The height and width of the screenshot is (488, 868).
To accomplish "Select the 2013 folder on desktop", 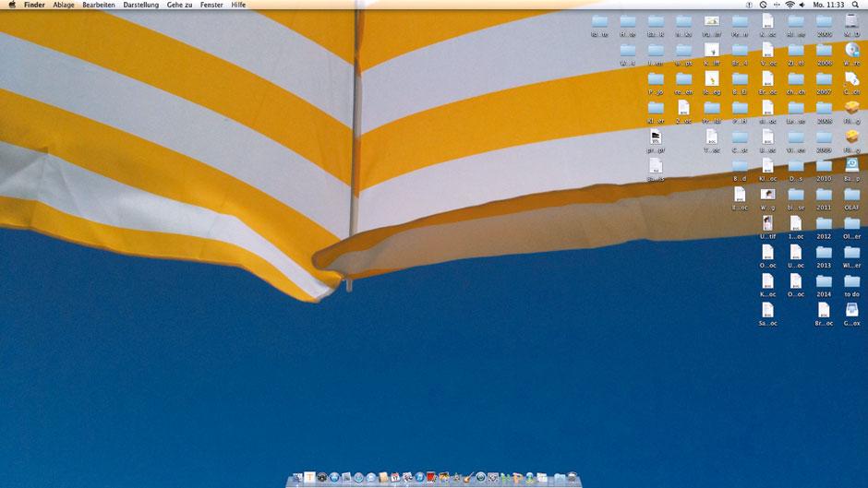I will point(825,256).
